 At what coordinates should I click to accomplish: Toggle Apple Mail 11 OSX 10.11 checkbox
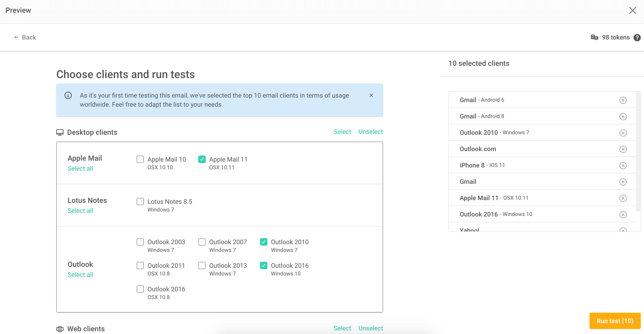[x=202, y=159]
